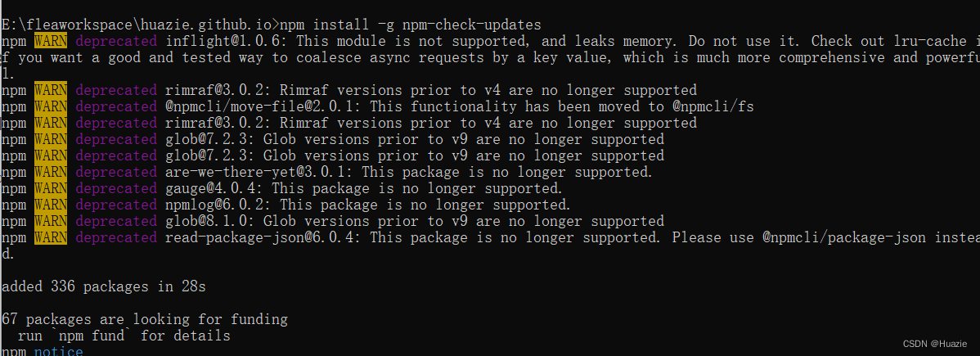
Task: Click the WARN badge on the glob@8.1.0 line
Action: tap(51, 220)
